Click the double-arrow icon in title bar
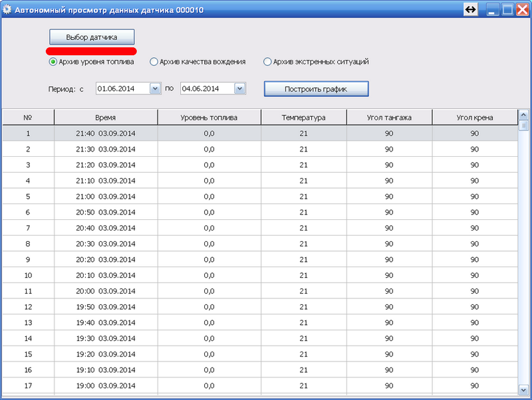Image resolution: width=532 pixels, height=400 pixels. tap(471, 9)
